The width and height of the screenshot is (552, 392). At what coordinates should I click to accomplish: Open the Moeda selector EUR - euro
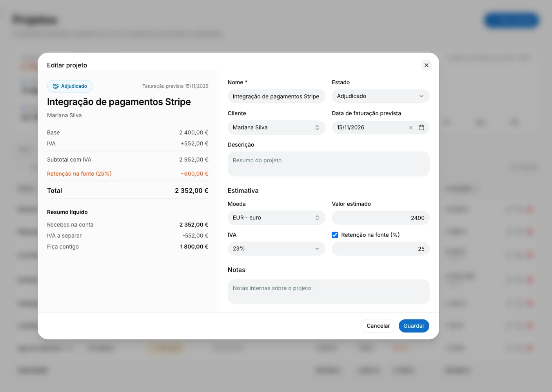[276, 218]
